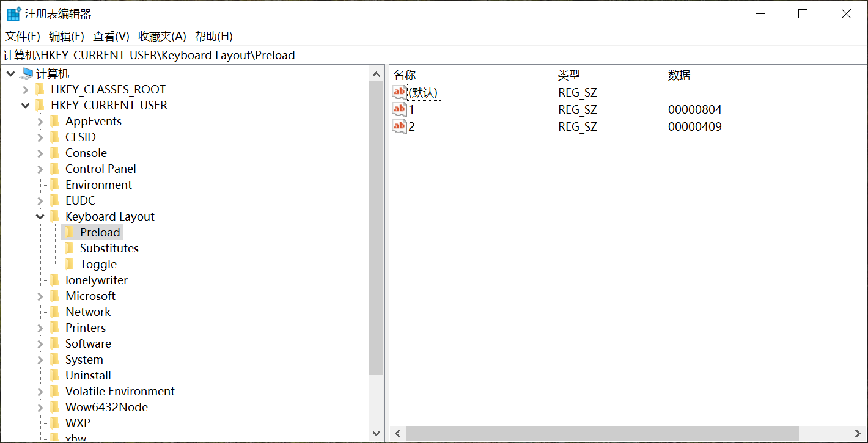Image resolution: width=868 pixels, height=443 pixels.
Task: Click the tree pane scroll down arrow
Action: click(377, 434)
